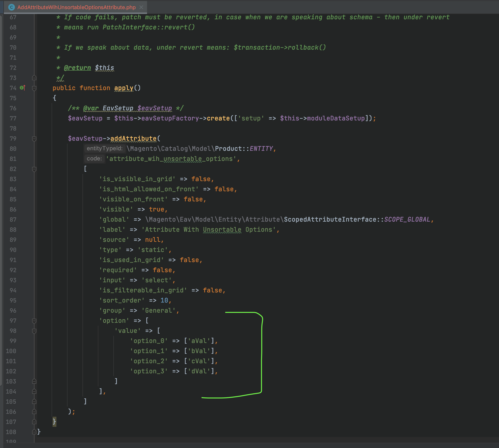Click moduleDataSetup property reference
Screen dimensions: 499x448
(x=336, y=119)
